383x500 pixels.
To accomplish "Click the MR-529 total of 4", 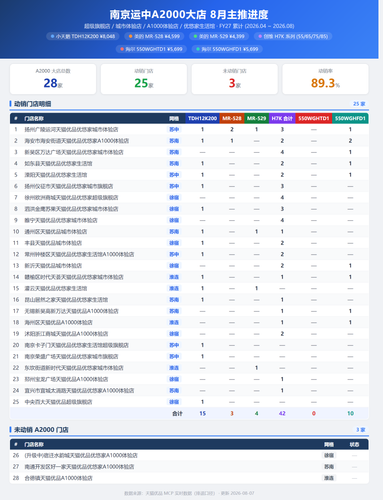I will 256,413.
